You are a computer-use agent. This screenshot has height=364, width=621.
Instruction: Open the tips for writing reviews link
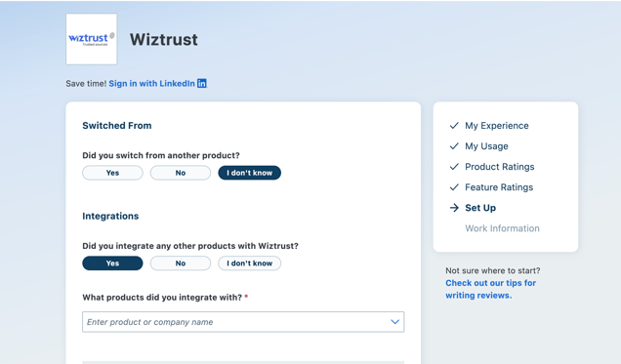click(491, 289)
